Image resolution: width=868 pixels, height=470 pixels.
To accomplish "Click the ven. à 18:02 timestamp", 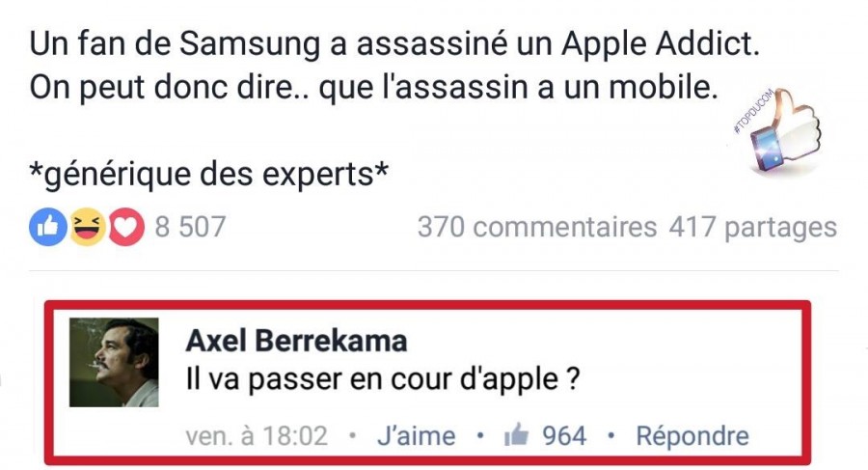I will tap(257, 435).
